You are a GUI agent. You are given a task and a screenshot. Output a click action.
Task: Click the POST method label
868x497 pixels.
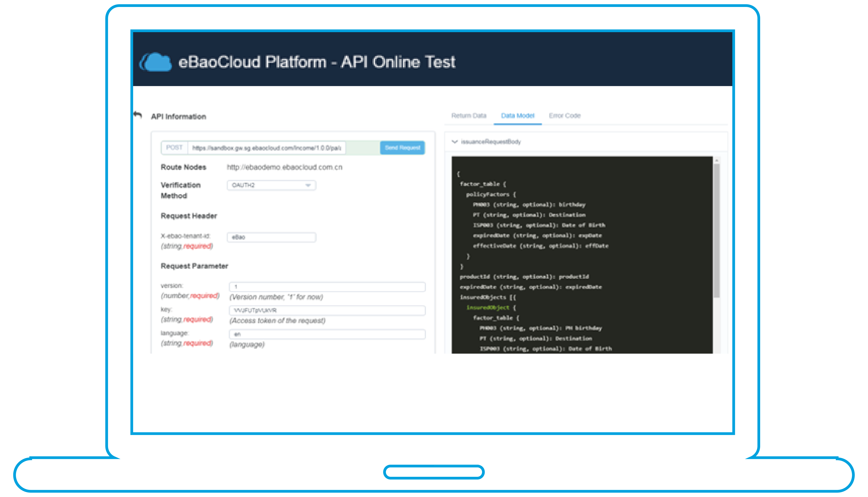pos(174,147)
